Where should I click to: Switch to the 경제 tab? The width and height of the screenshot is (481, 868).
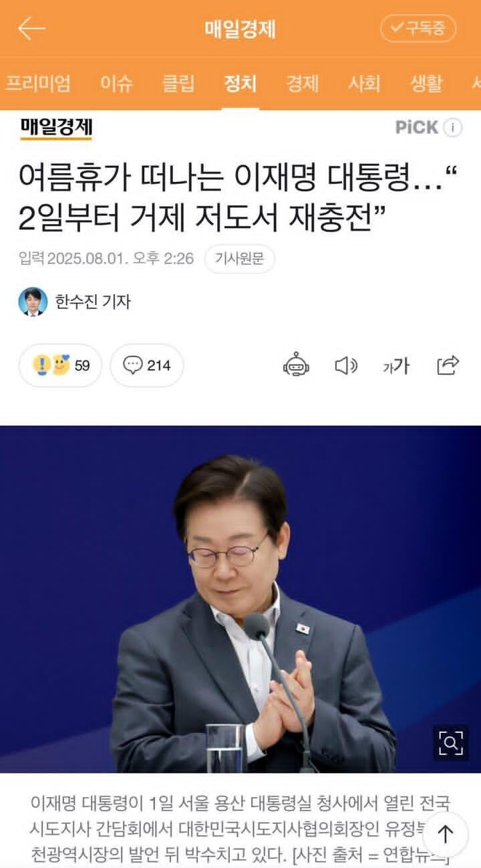tap(302, 84)
